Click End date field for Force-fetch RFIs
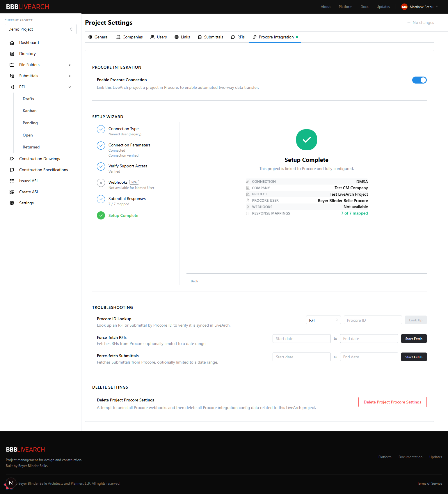This screenshot has height=494, width=448. click(369, 339)
